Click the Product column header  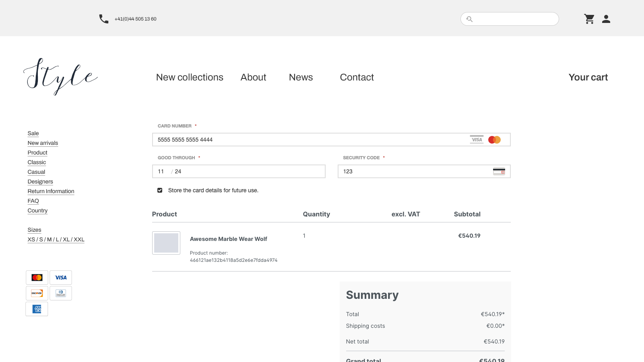tap(165, 214)
